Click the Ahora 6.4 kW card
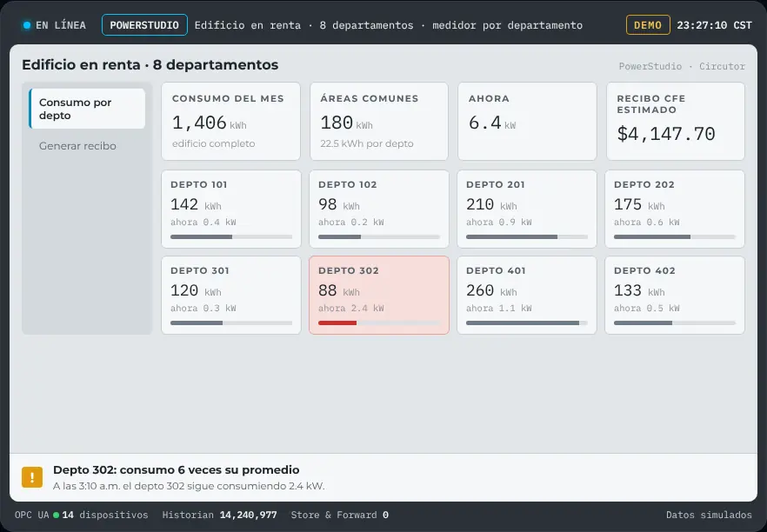This screenshot has height=532, width=767. tap(527, 122)
